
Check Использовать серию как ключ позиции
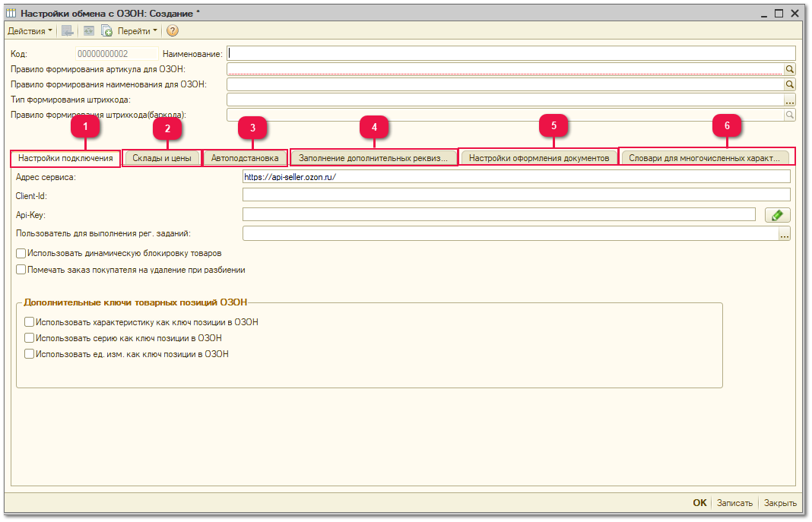[x=30, y=338]
